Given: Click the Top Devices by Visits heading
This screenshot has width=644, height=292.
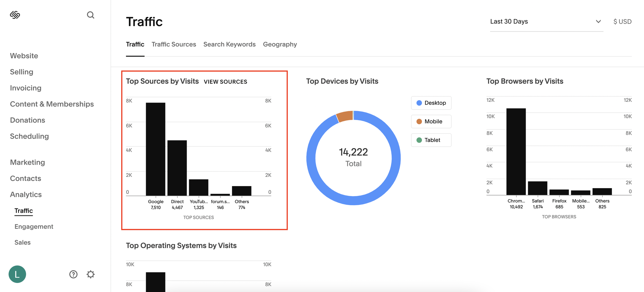Looking at the screenshot, I should click(342, 81).
